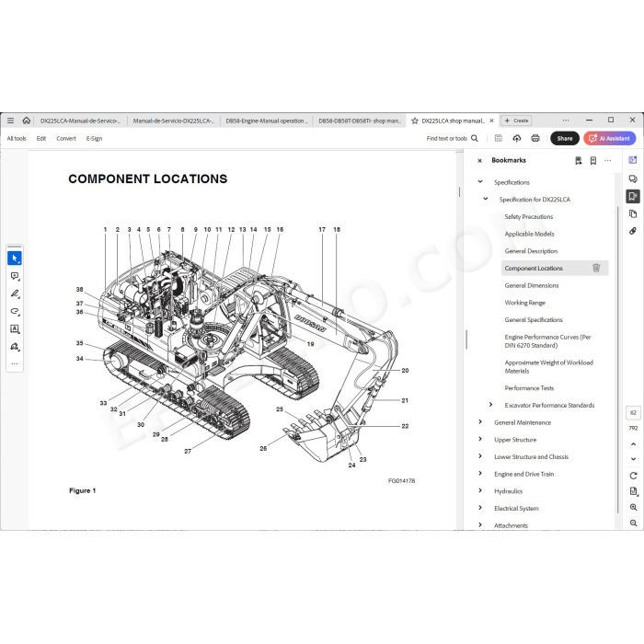This screenshot has width=644, height=644.
Task: Go to the next page arrow
Action: point(633,459)
